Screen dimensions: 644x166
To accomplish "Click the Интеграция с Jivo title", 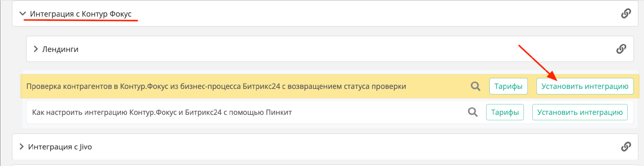I will click(60, 147).
